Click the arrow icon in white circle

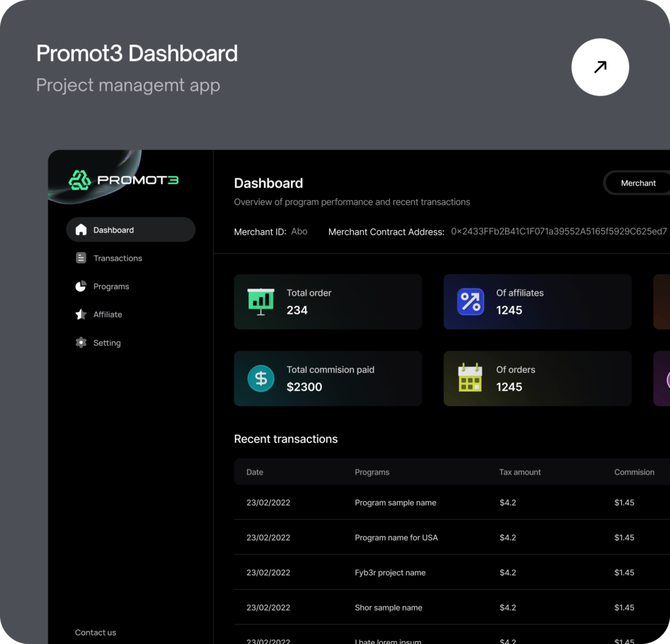(x=600, y=67)
